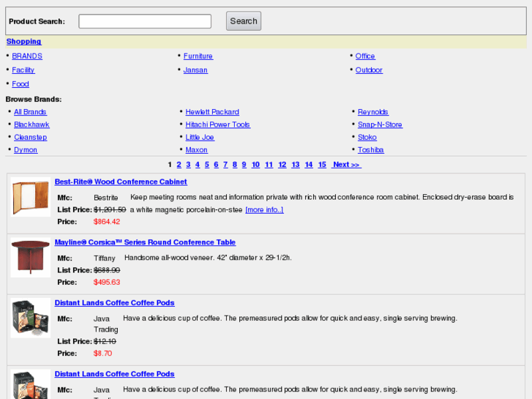Browse the Blackhawk brand
This screenshot has height=399, width=532.
pyautogui.click(x=31, y=124)
